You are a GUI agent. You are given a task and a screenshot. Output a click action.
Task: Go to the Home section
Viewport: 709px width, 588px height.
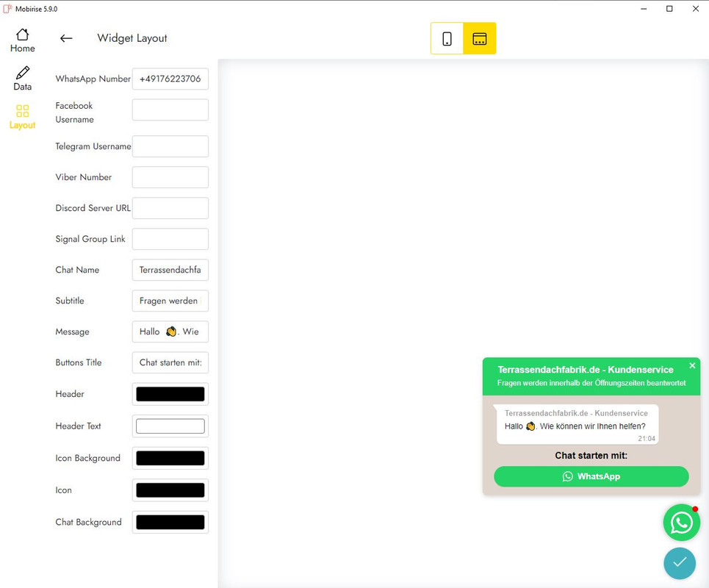pyautogui.click(x=22, y=40)
